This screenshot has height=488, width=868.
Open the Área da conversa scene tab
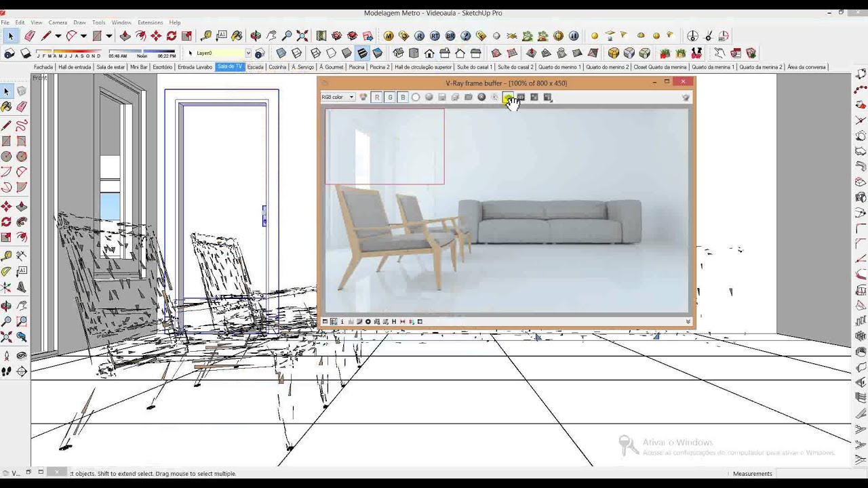806,67
